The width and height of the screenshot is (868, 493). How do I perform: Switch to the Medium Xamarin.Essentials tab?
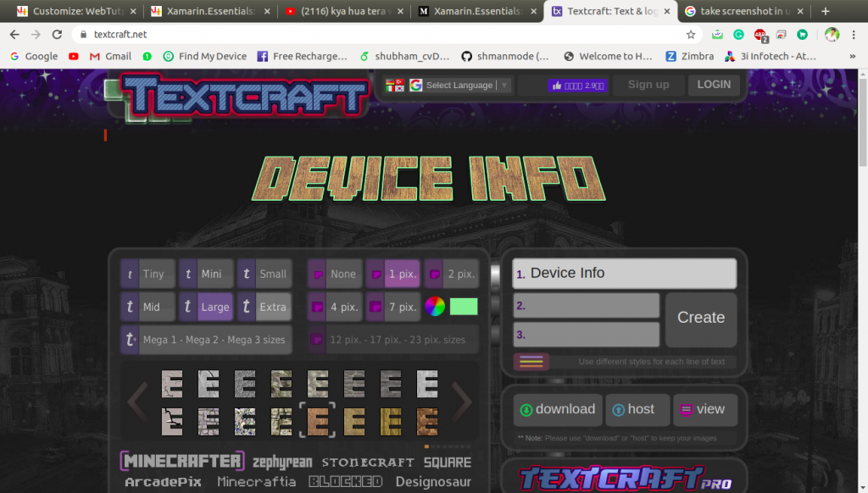(477, 11)
